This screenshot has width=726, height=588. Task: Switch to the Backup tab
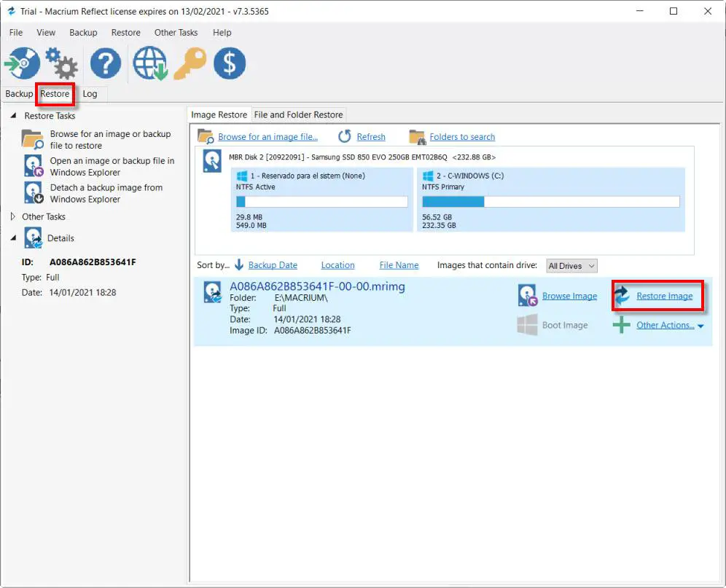pos(19,93)
